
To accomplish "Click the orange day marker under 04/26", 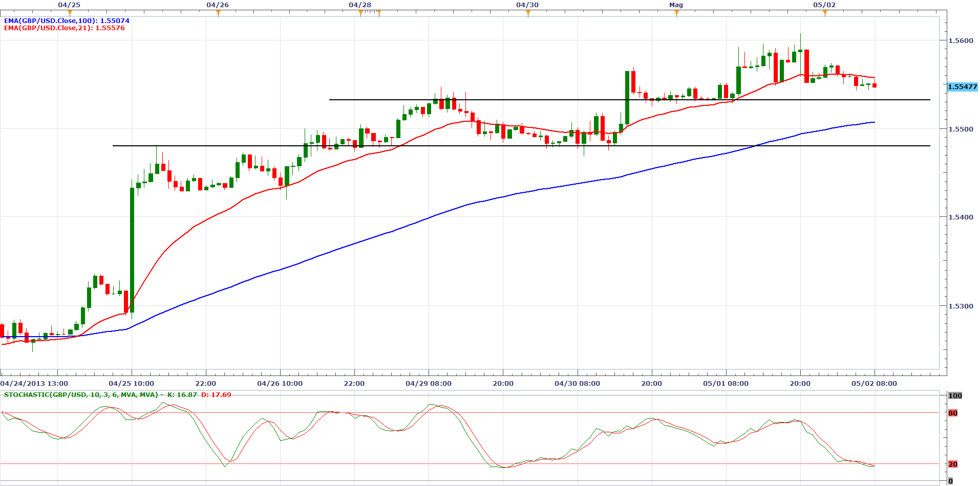I will pos(218,13).
